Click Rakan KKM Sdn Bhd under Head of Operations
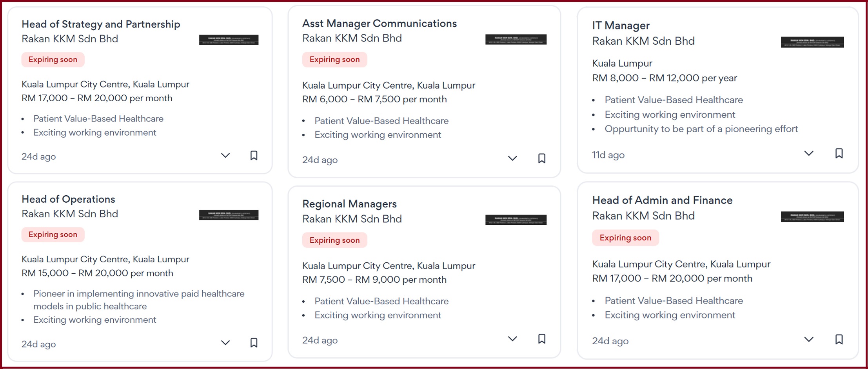Viewport: 868px width, 369px height. [x=70, y=214]
